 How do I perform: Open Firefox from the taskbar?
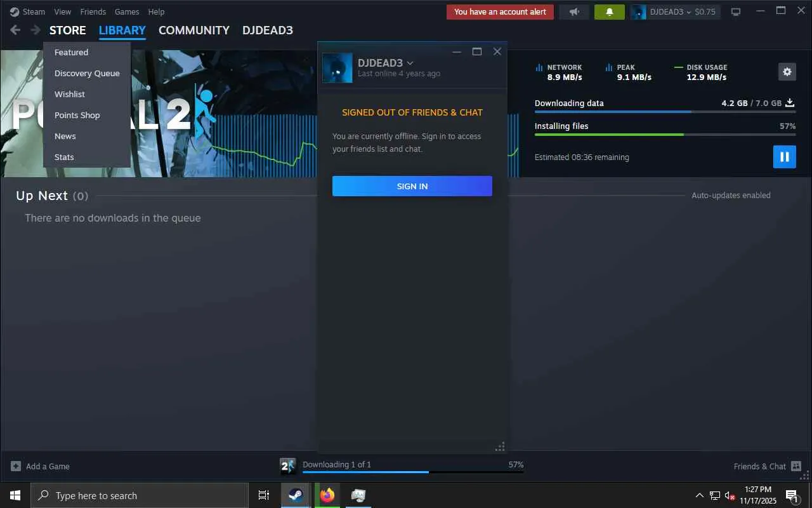pos(327,495)
